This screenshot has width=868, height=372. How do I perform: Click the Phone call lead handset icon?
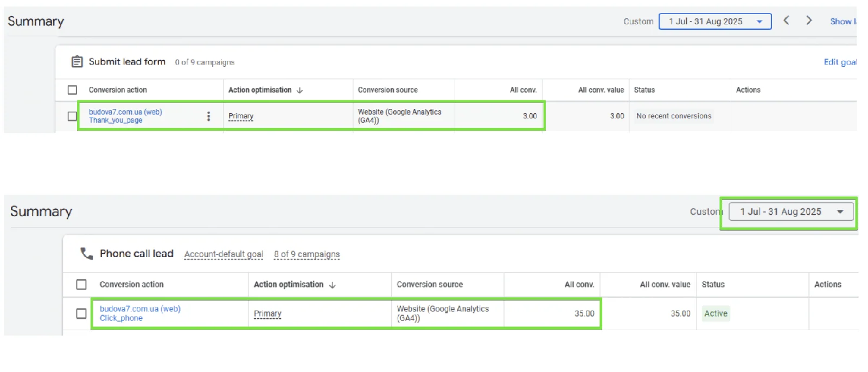coord(87,253)
